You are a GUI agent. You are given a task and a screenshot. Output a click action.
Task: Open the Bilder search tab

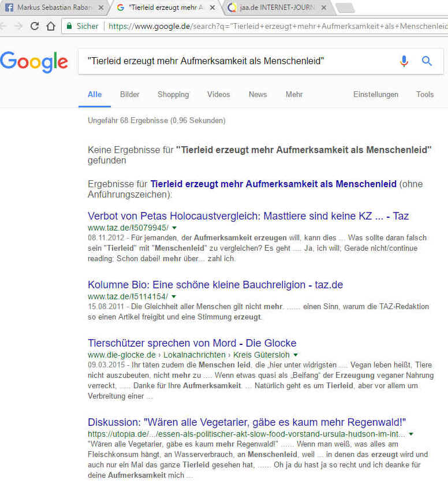tap(130, 95)
